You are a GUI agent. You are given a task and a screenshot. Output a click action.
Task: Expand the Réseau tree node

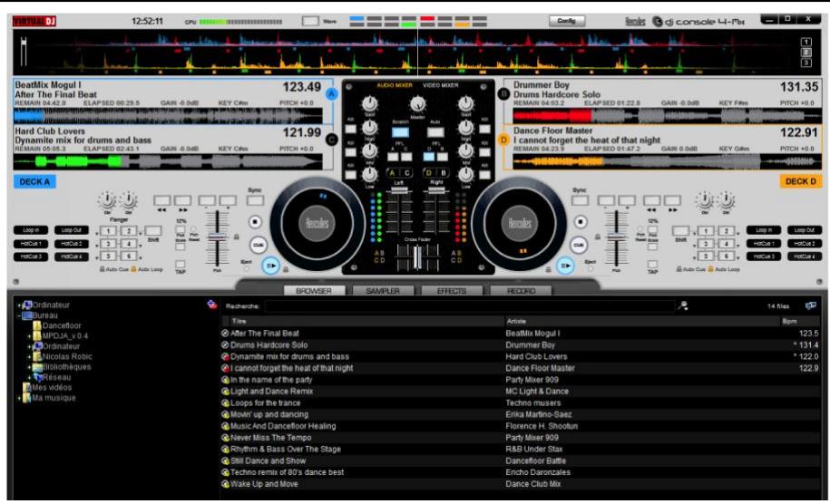(29, 378)
